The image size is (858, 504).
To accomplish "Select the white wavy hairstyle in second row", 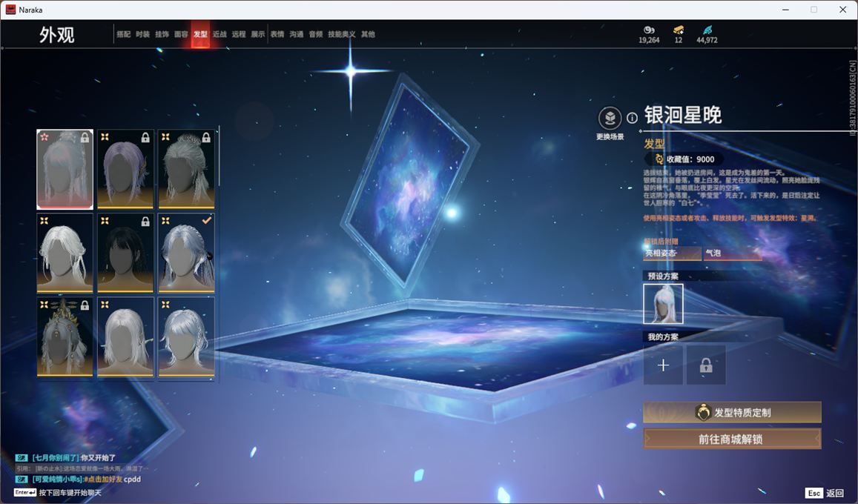I will (x=65, y=253).
